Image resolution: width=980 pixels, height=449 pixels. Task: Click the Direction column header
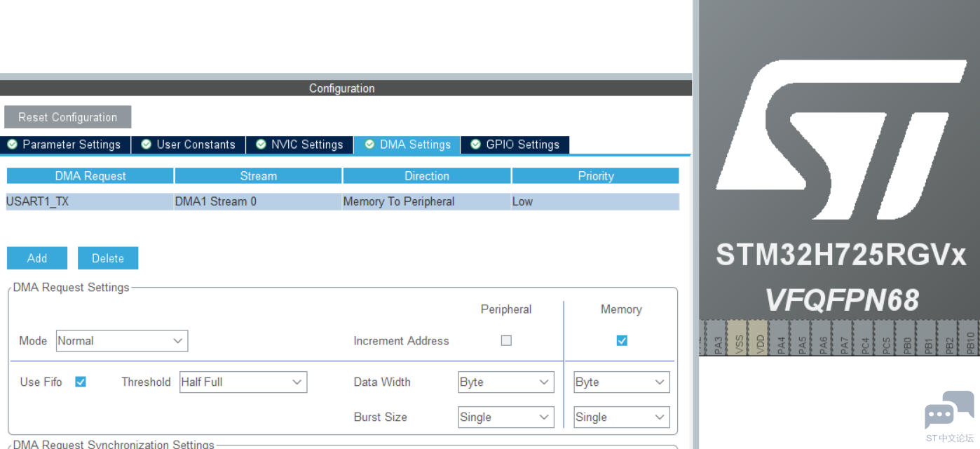pos(427,176)
